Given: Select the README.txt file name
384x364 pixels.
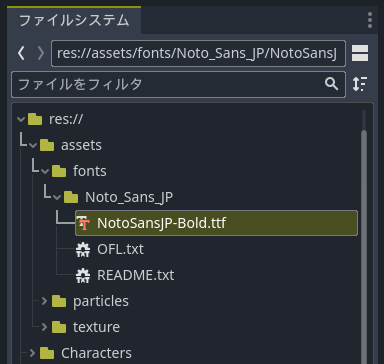Looking at the screenshot, I should 136,275.
